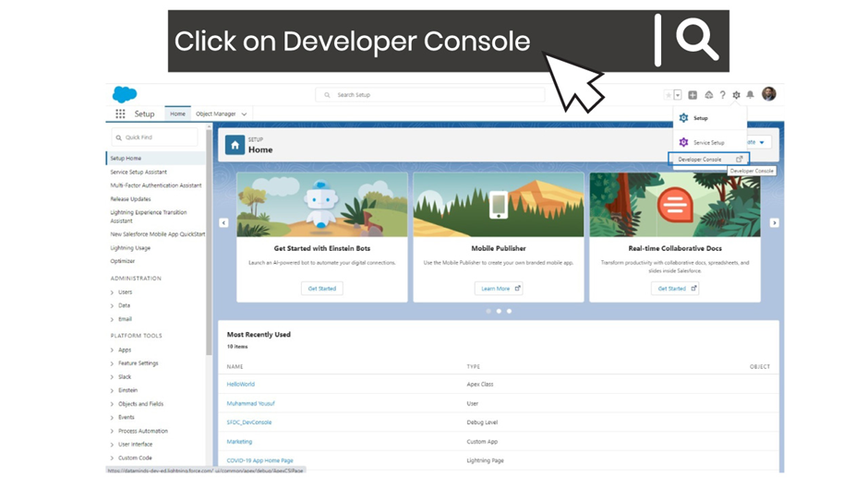Click the Real-time Collaborative Docs card image
The image size is (868, 488).
(x=675, y=205)
